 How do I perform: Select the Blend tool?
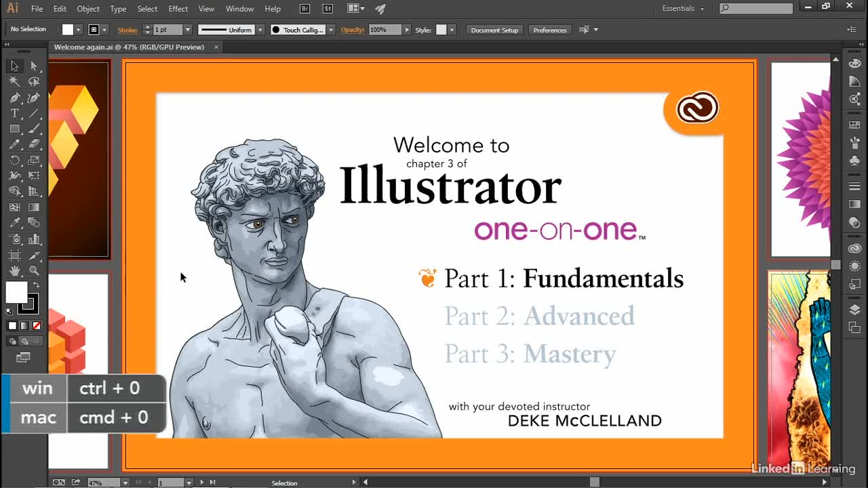[34, 223]
